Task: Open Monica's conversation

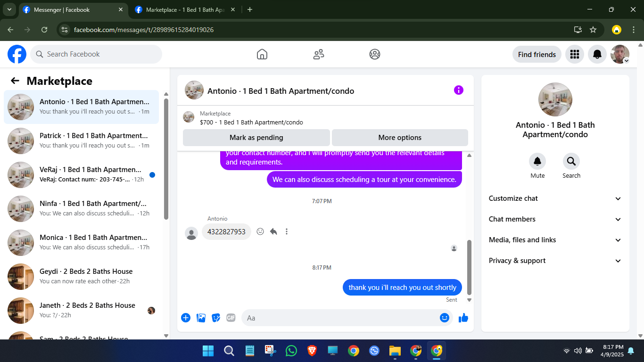Action: pos(81,242)
